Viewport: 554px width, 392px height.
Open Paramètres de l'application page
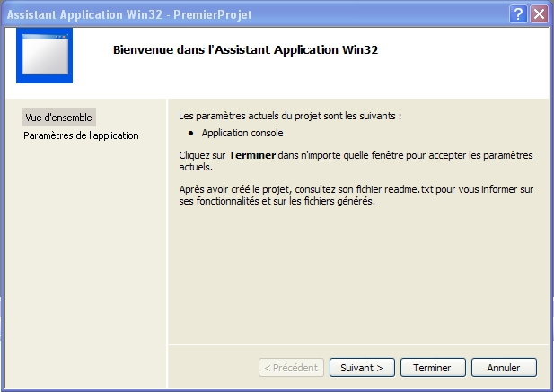point(81,135)
